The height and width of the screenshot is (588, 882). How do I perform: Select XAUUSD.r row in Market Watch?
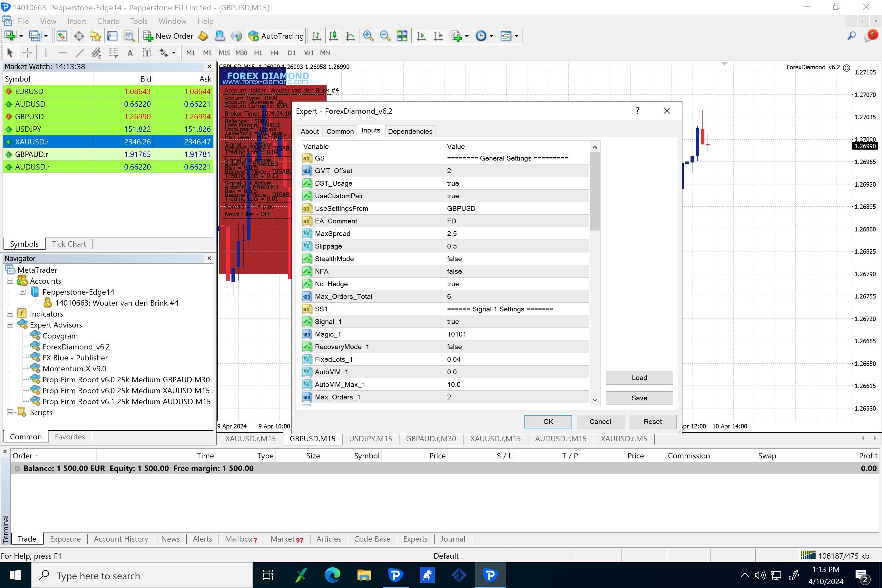coord(108,142)
